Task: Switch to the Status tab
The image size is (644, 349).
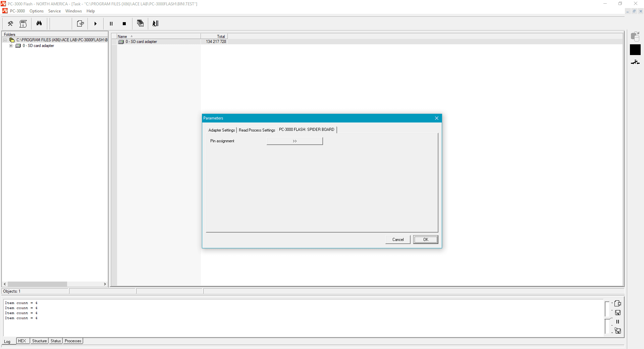Action: pos(56,341)
